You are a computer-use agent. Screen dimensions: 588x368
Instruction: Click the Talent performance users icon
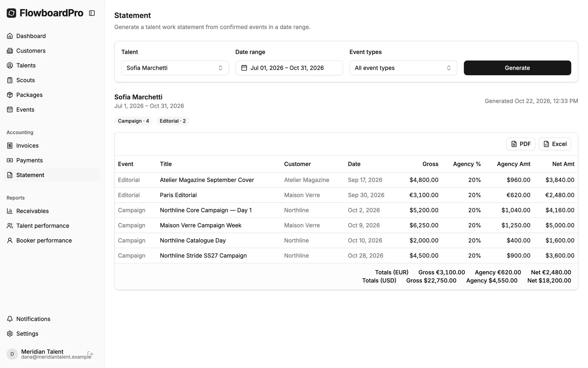[x=10, y=226]
